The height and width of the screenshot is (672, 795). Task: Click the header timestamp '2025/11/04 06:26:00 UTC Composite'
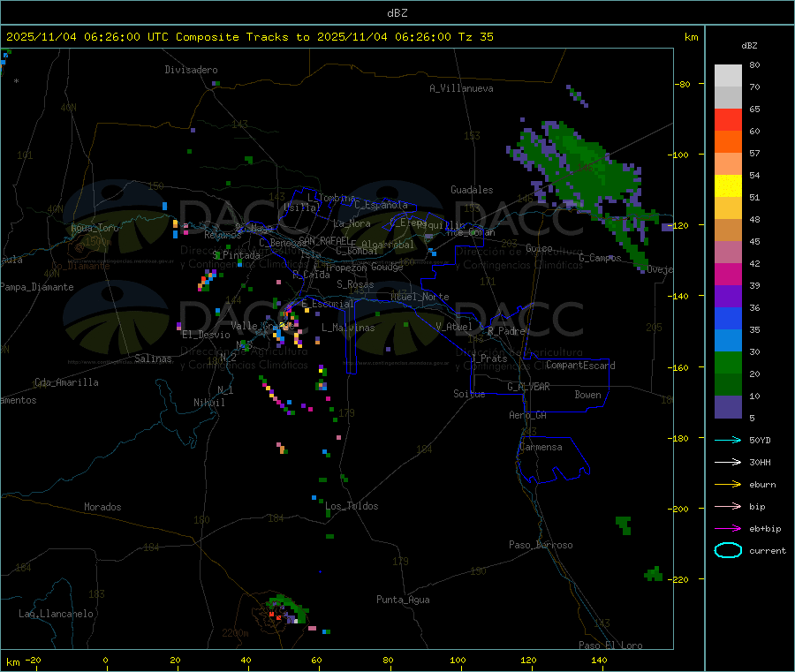click(123, 37)
